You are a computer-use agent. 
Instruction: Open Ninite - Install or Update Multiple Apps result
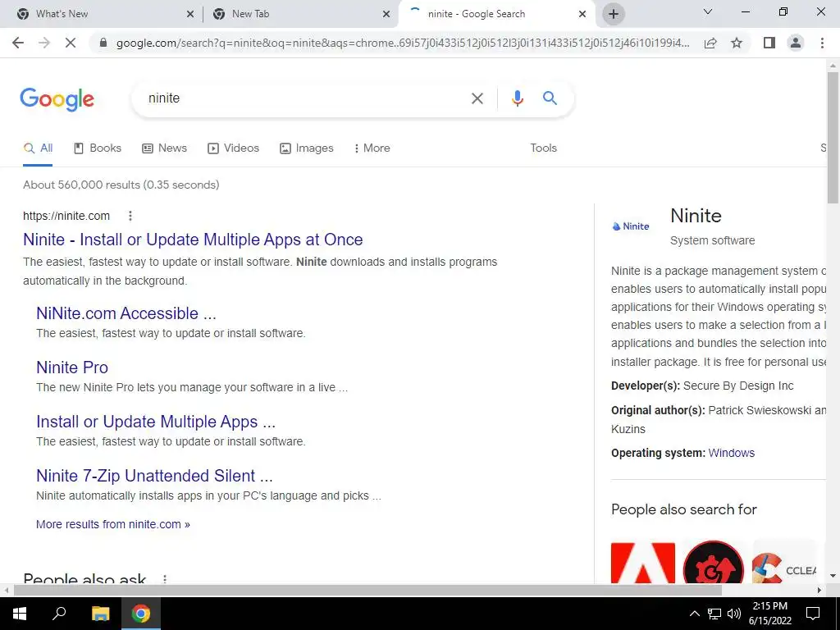193,240
